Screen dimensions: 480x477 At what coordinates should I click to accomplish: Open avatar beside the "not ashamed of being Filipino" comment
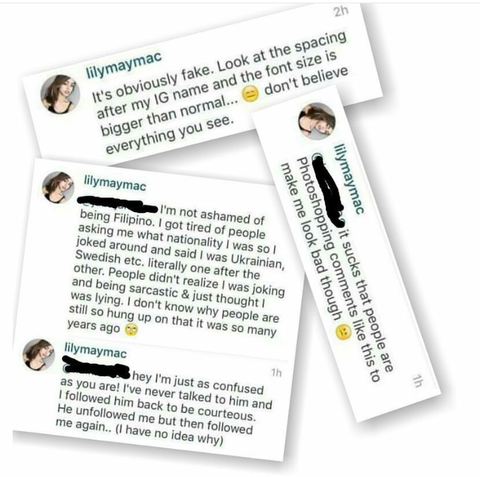(58, 187)
